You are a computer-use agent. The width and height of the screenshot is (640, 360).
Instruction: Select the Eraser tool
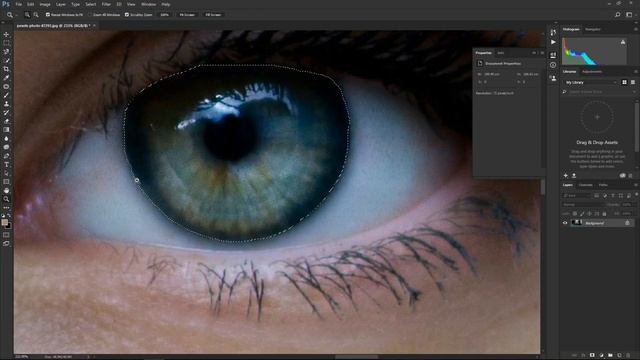6,121
